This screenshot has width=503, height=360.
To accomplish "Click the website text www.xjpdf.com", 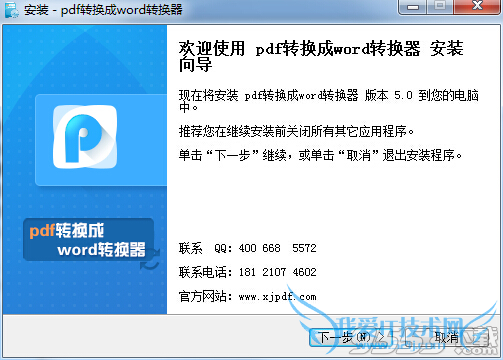I will coord(277,296).
